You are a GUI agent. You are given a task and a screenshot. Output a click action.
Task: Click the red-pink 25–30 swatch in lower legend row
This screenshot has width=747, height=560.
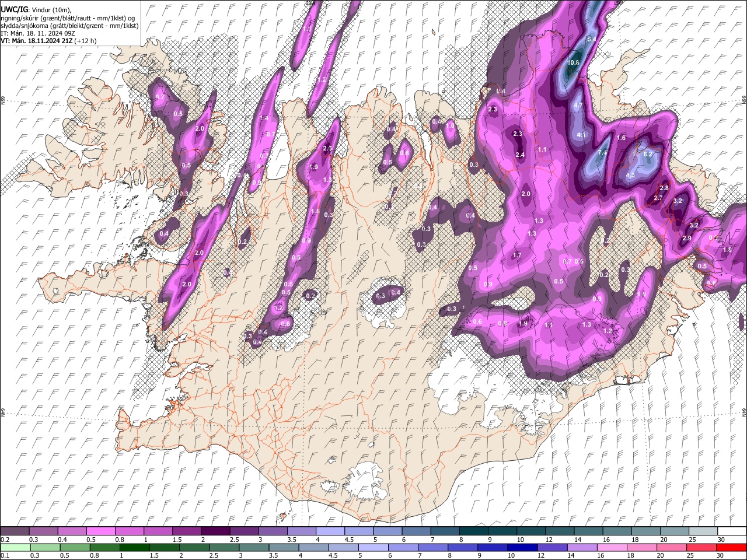[700, 547]
